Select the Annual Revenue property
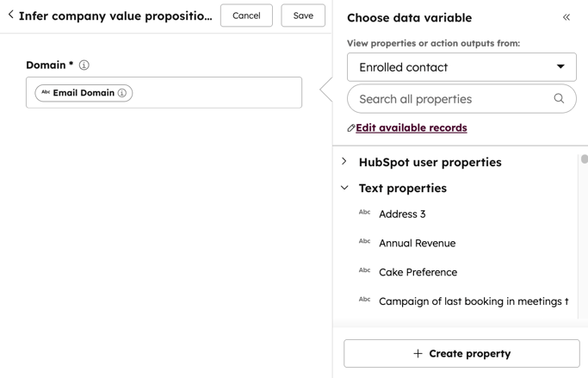 tap(417, 244)
